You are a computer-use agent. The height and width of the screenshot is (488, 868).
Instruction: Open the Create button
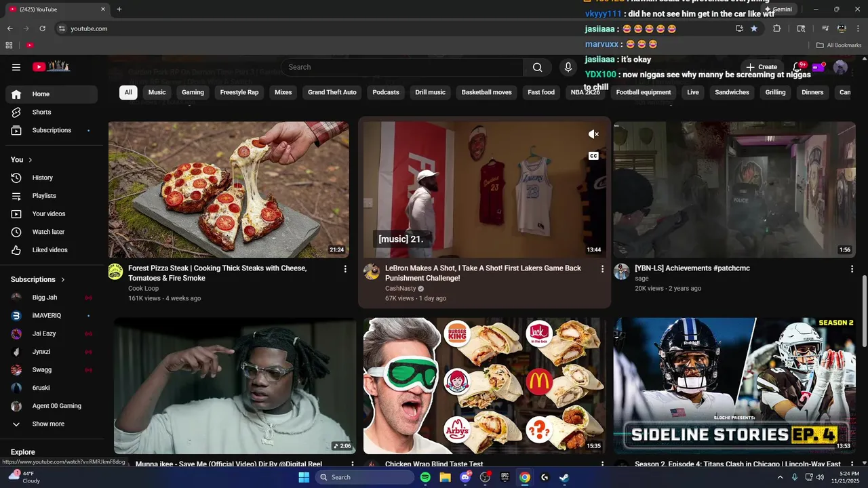[762, 67]
